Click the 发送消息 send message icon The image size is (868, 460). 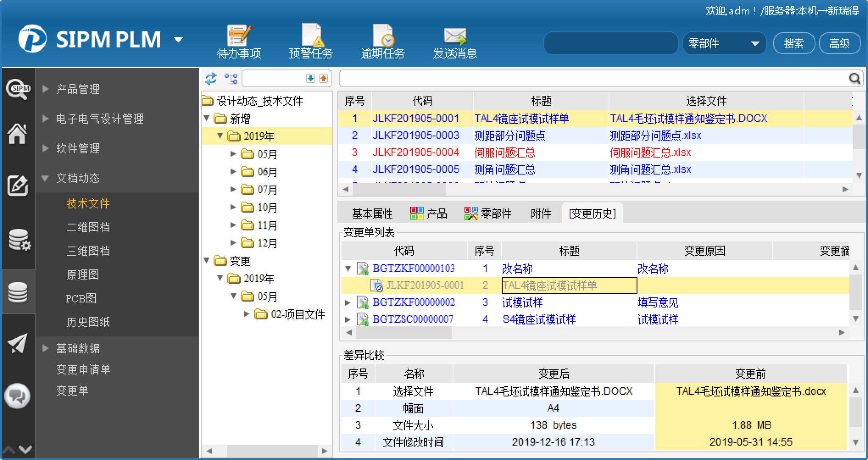pos(455,37)
